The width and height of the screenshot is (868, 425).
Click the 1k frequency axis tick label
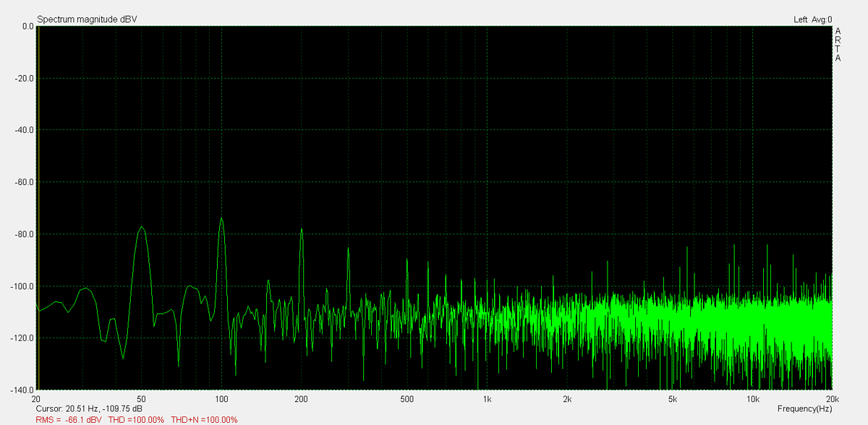pyautogui.click(x=488, y=400)
